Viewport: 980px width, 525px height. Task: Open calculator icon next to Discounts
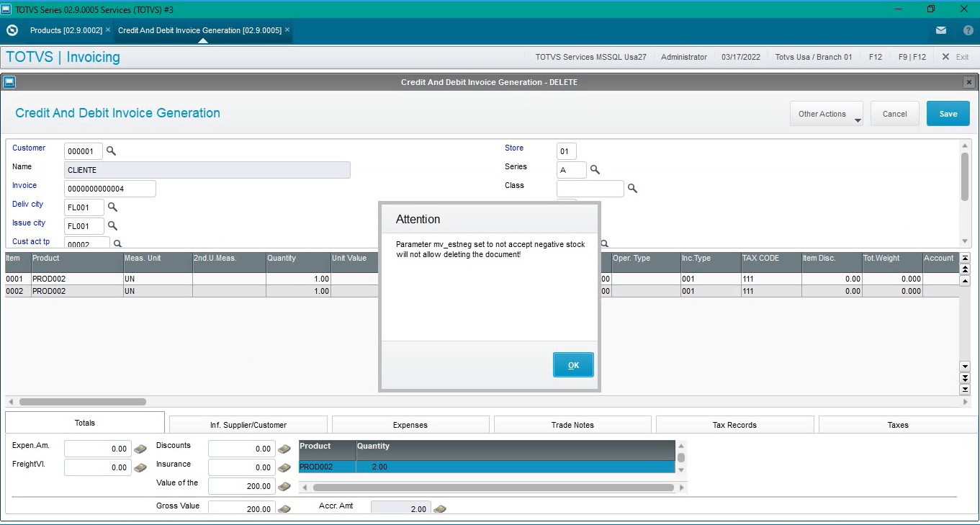coord(284,449)
